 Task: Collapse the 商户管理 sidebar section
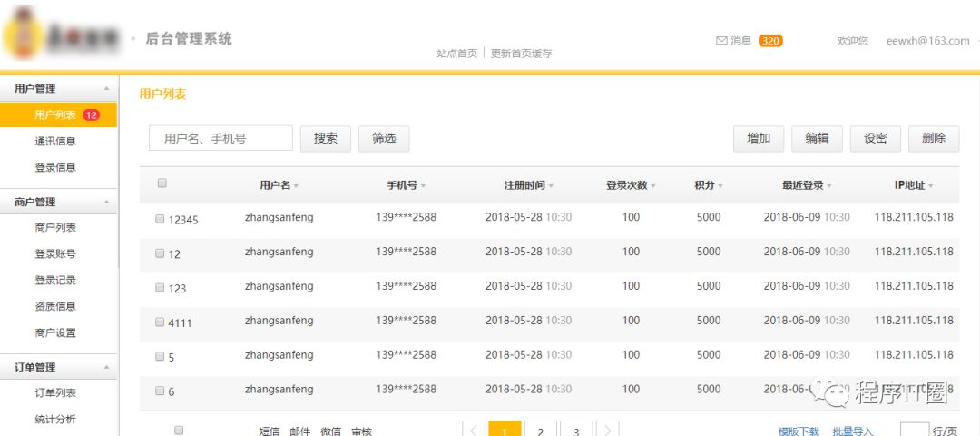106,202
